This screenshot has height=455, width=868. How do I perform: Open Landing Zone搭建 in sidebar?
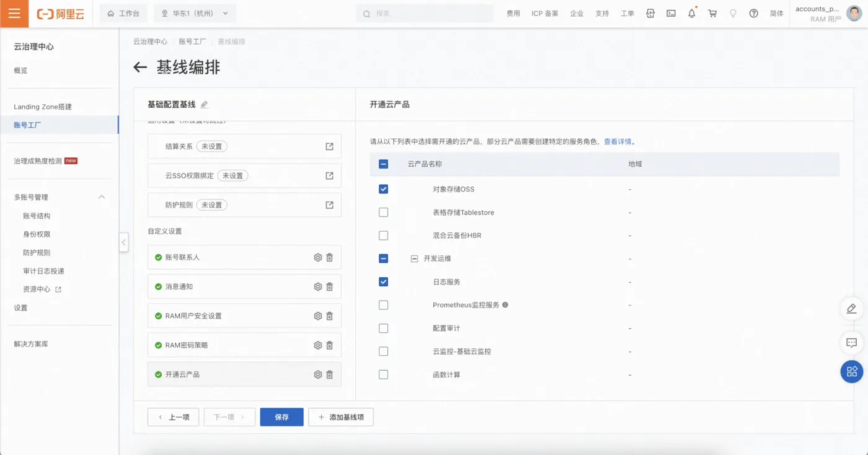(43, 107)
